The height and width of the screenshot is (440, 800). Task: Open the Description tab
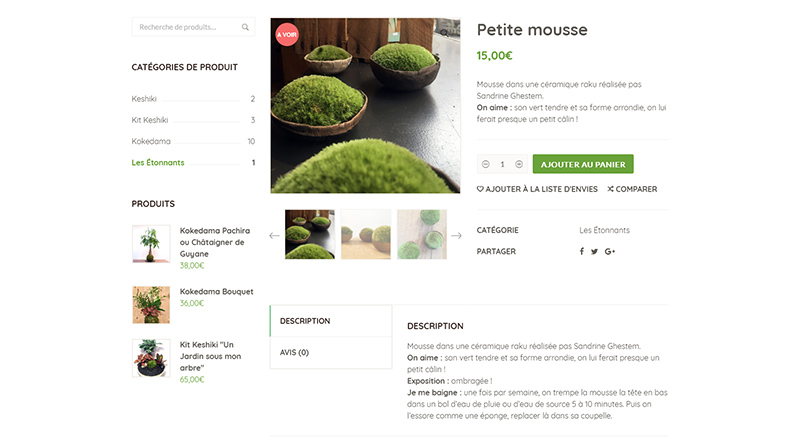pos(305,321)
